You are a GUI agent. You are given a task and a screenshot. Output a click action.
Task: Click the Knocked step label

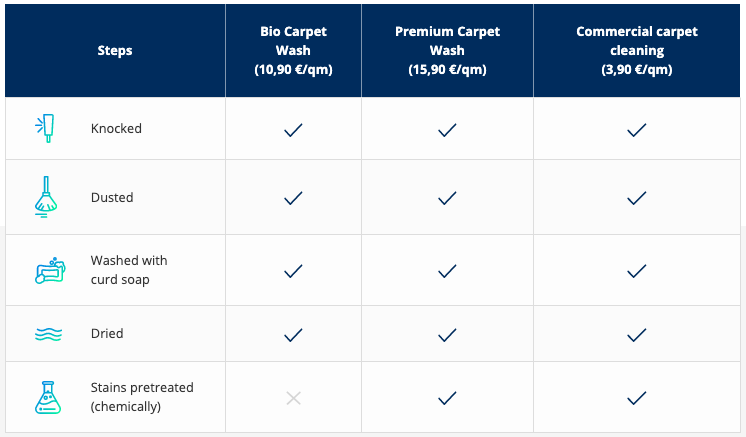(116, 128)
